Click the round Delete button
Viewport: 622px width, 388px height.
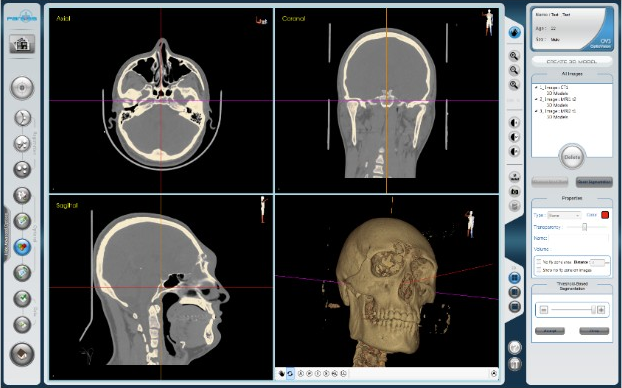pyautogui.click(x=572, y=157)
